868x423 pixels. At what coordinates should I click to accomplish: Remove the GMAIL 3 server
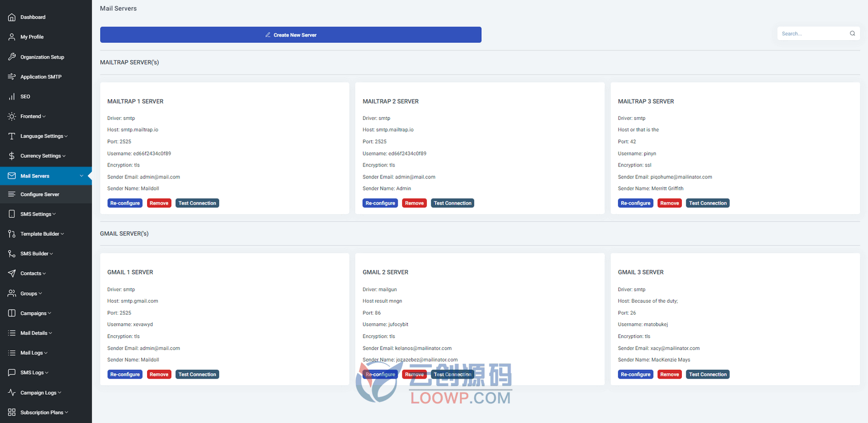coord(669,375)
